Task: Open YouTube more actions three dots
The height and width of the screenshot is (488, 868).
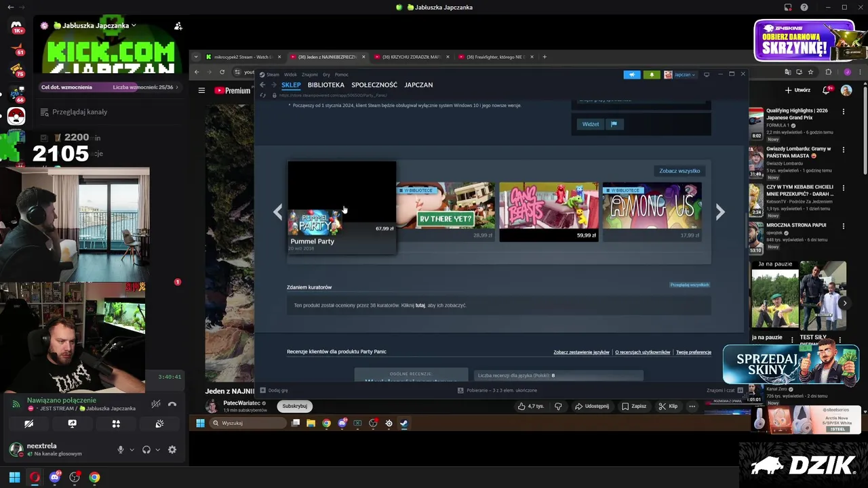Action: 692,406
